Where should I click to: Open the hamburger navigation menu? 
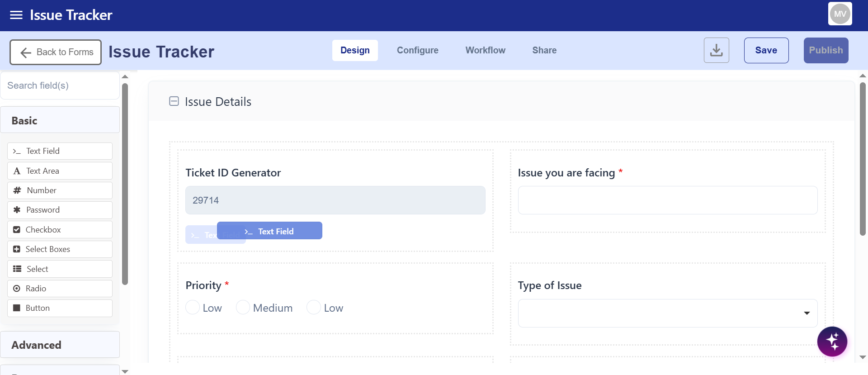[x=16, y=15]
